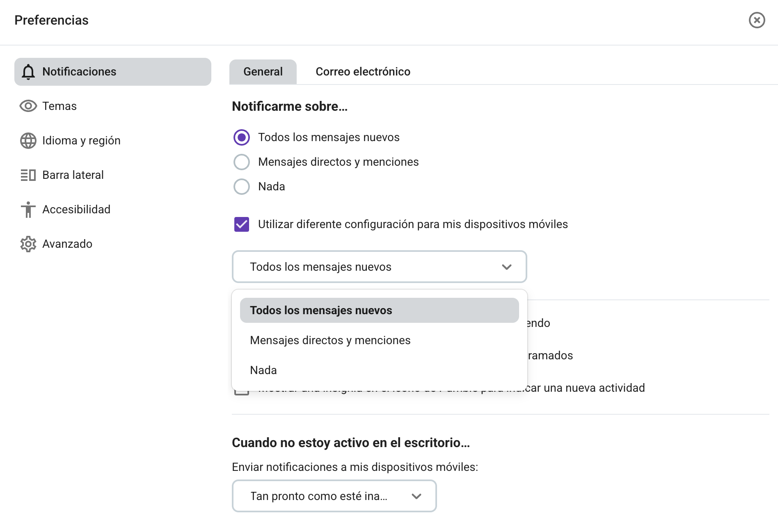The image size is (778, 532).
Task: Switch to the General tab
Action: pos(263,71)
